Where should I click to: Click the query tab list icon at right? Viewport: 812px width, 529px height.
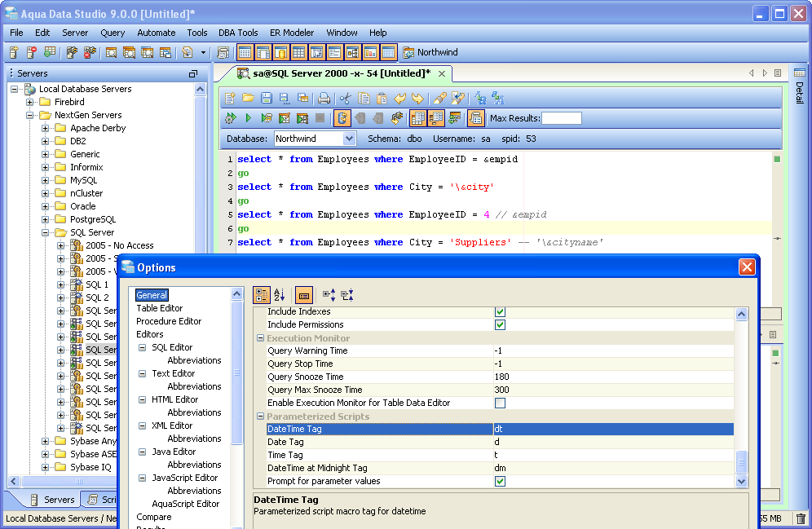[x=778, y=73]
